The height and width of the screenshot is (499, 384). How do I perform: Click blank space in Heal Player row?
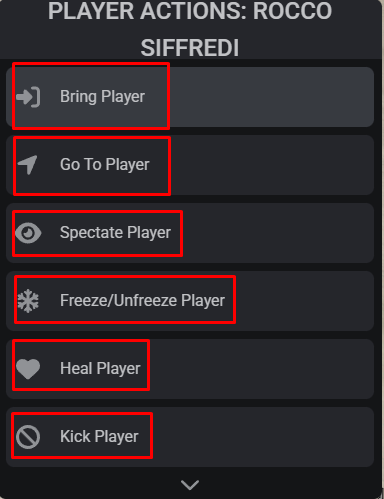click(261, 369)
